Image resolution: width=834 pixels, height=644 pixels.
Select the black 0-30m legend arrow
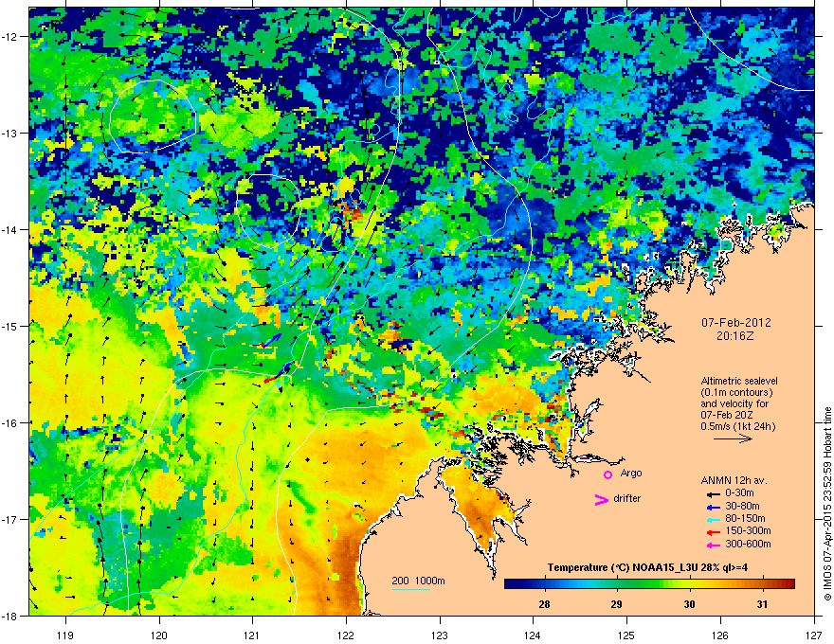[713, 494]
